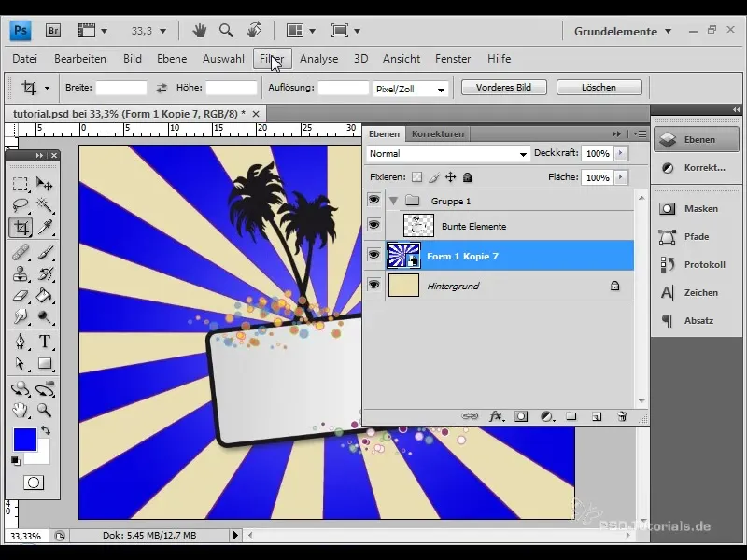
Task: Select the Hand tool in toolbox
Action: [x=21, y=410]
